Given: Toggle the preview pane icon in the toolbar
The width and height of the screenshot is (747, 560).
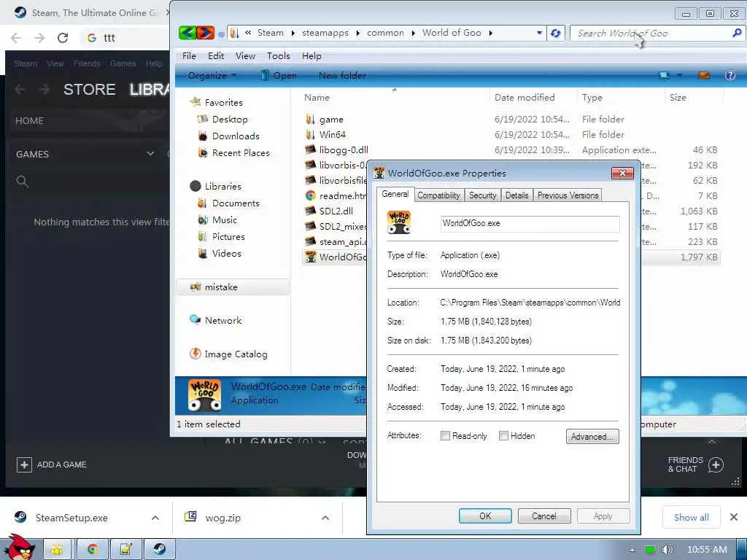Looking at the screenshot, I should pos(704,75).
